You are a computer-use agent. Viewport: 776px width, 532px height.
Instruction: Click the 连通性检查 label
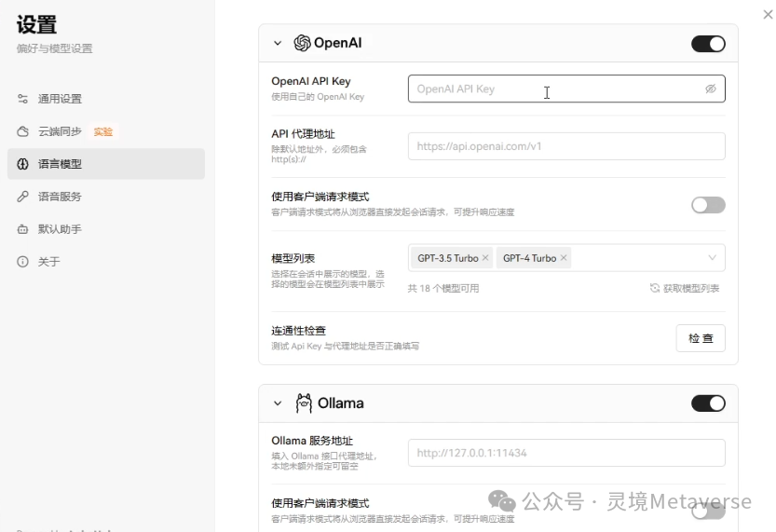(x=298, y=331)
